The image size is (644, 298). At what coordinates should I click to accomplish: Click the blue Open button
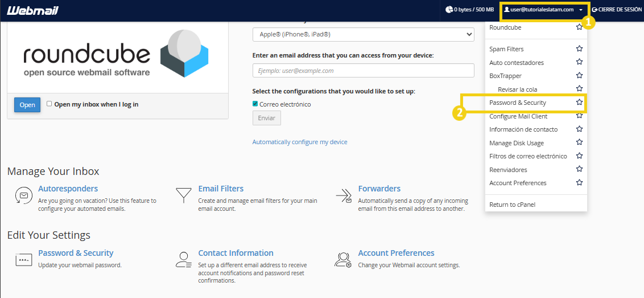pyautogui.click(x=27, y=104)
